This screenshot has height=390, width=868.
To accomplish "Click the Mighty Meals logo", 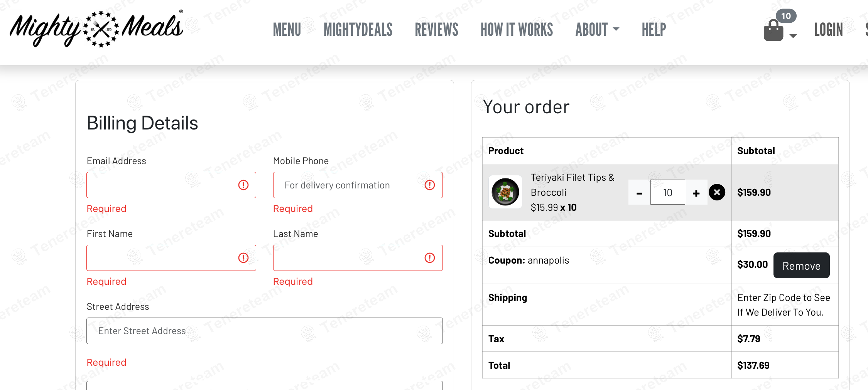I will [96, 29].
